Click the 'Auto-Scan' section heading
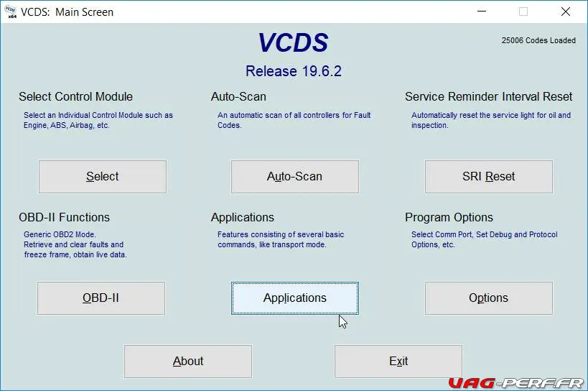The width and height of the screenshot is (588, 391). 238,97
